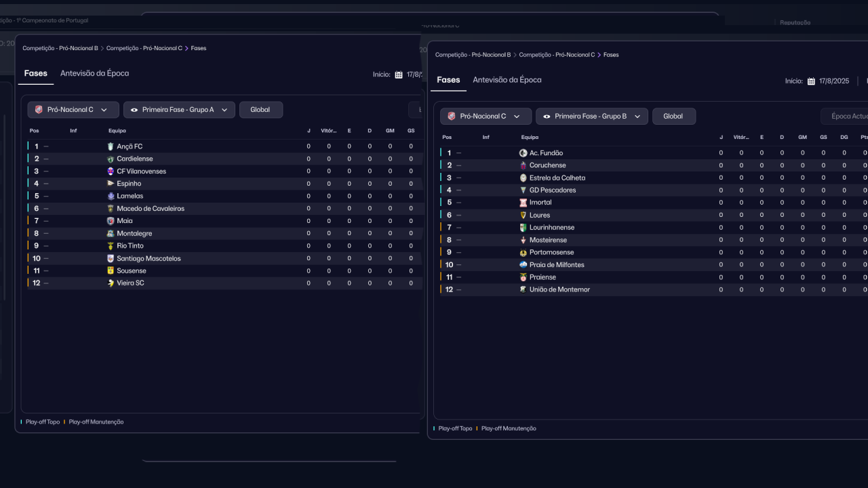Click the Espinho club crest icon
The image size is (868, 488).
pos(111,184)
